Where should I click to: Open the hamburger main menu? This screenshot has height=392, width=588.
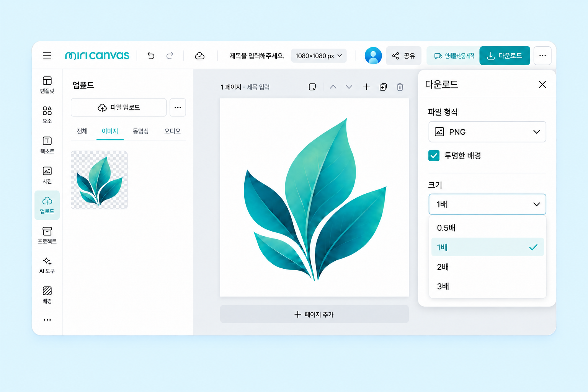pyautogui.click(x=47, y=56)
